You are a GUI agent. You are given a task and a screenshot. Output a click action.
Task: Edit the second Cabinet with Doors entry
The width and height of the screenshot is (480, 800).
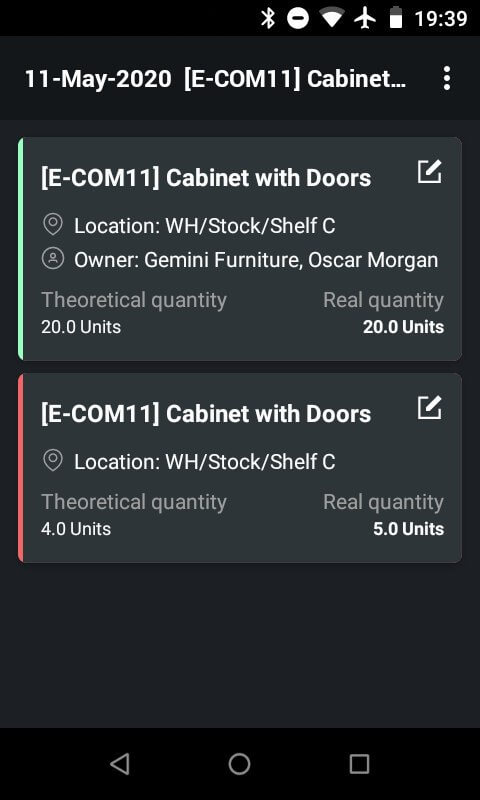pyautogui.click(x=430, y=408)
